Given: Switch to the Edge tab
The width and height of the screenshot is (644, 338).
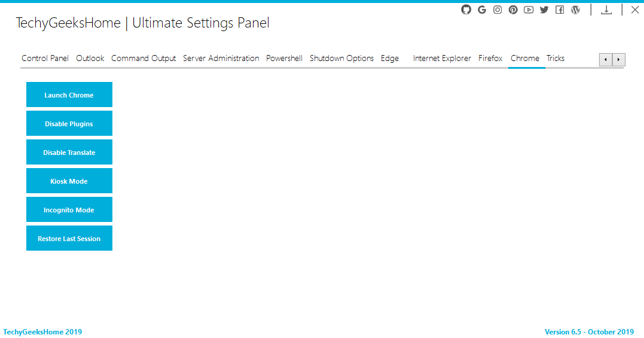Looking at the screenshot, I should click(x=390, y=58).
